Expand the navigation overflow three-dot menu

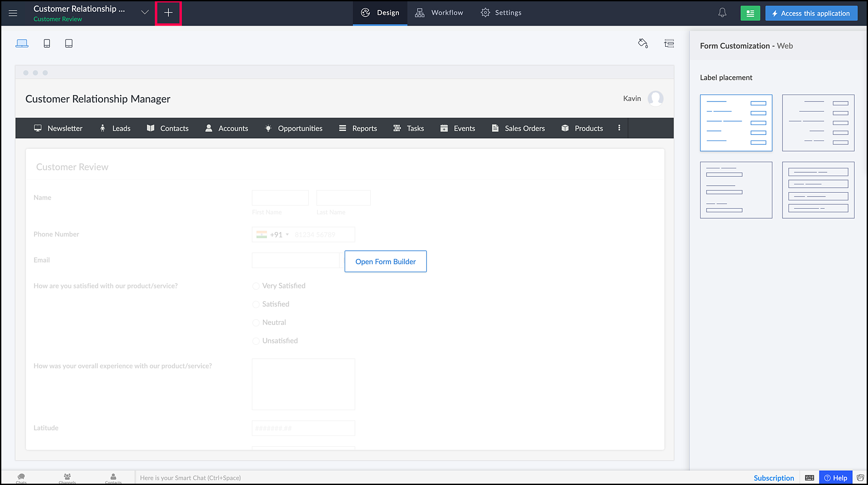619,128
